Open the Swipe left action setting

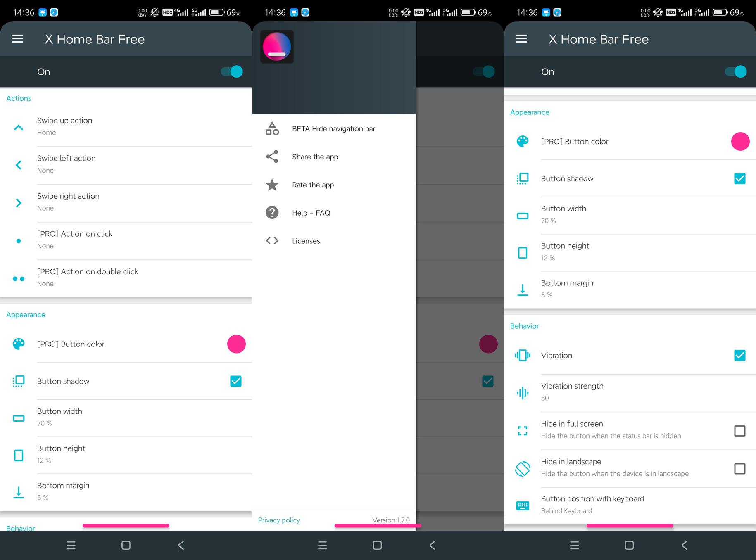point(126,165)
